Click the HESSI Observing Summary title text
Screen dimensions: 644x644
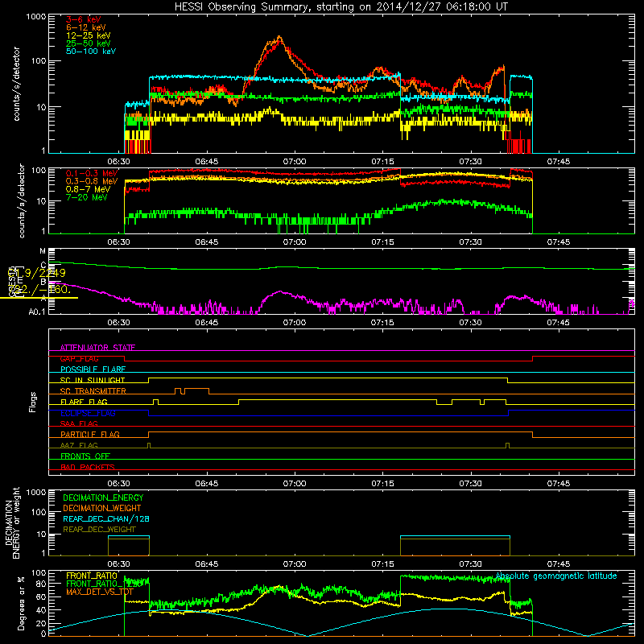coord(341,7)
